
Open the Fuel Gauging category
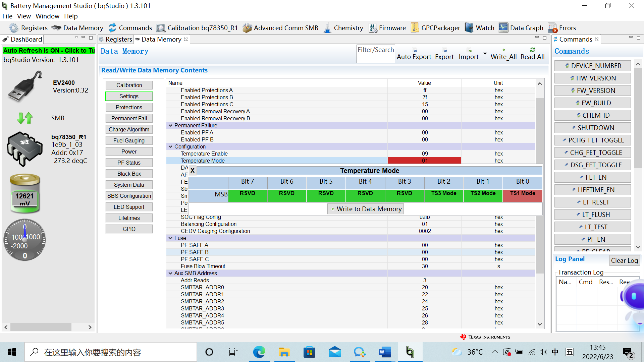coord(129,140)
